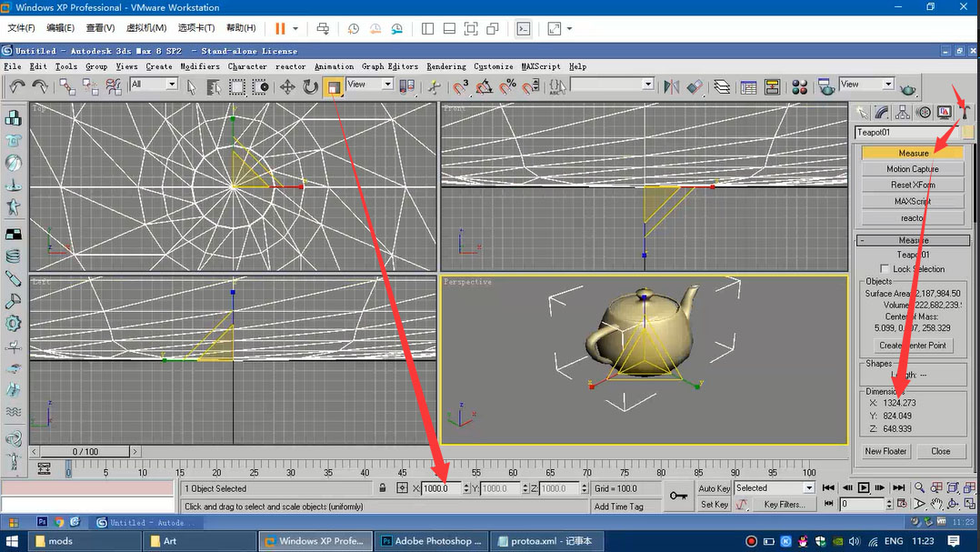The image size is (980, 552).
Task: Toggle the 3D Snaps magnet
Action: (x=461, y=87)
